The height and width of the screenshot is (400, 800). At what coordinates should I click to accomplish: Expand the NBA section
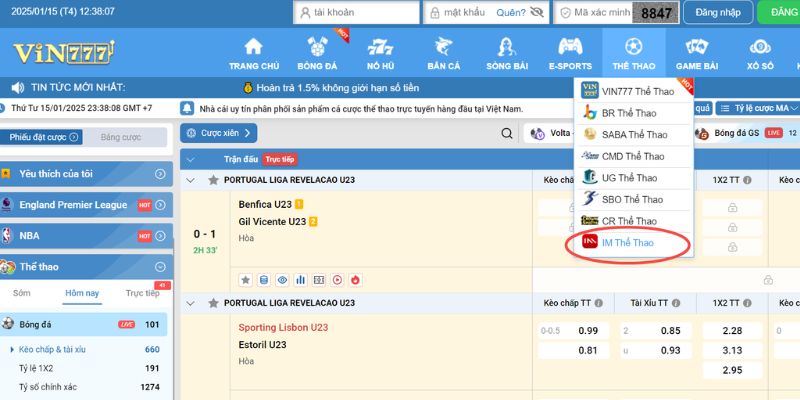pyautogui.click(x=160, y=236)
